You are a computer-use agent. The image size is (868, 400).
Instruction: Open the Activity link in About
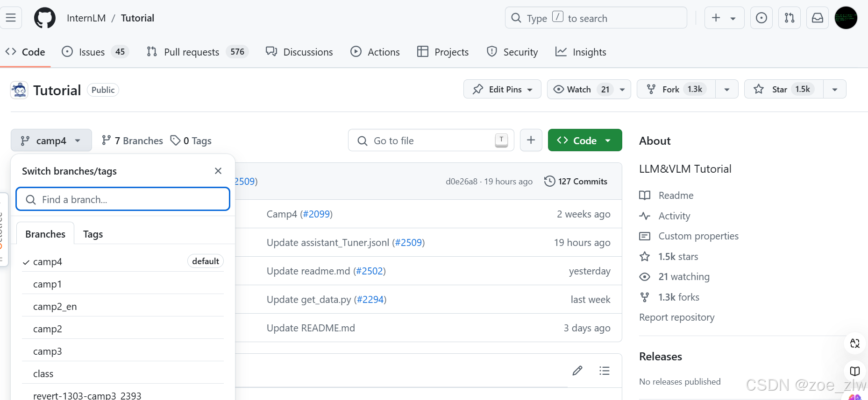pyautogui.click(x=665, y=216)
